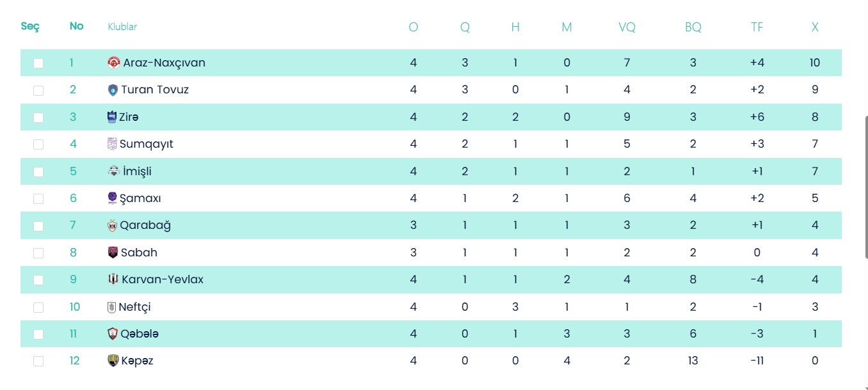Select the checkbox next to Zirə
Screen dimensions: 868x390
[x=38, y=118]
